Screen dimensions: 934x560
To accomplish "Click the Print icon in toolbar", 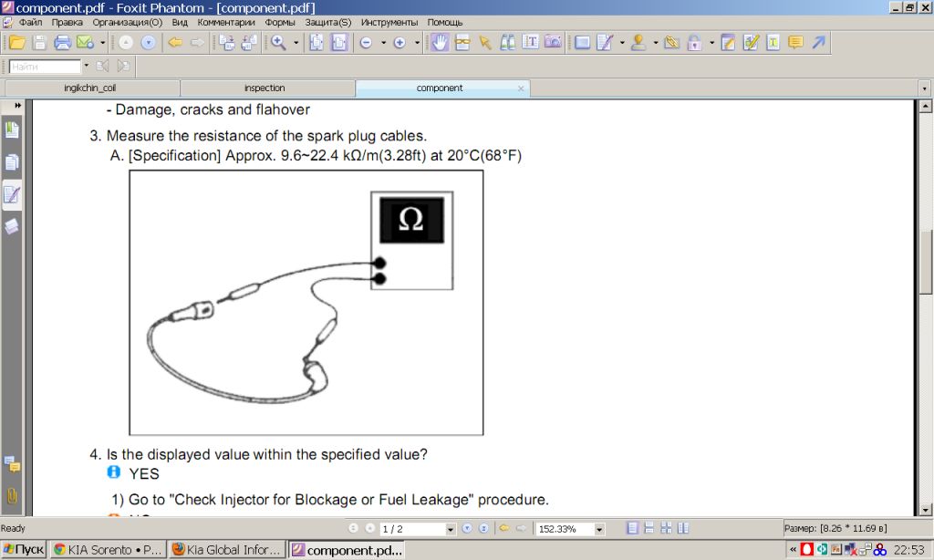I will click(62, 42).
